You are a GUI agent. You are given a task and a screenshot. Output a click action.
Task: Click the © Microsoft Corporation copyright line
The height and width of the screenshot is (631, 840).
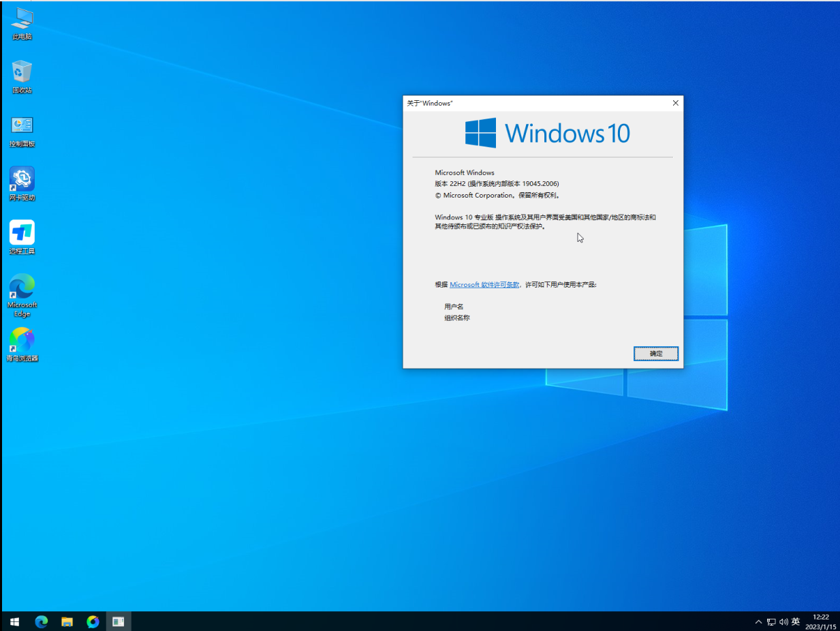(498, 195)
